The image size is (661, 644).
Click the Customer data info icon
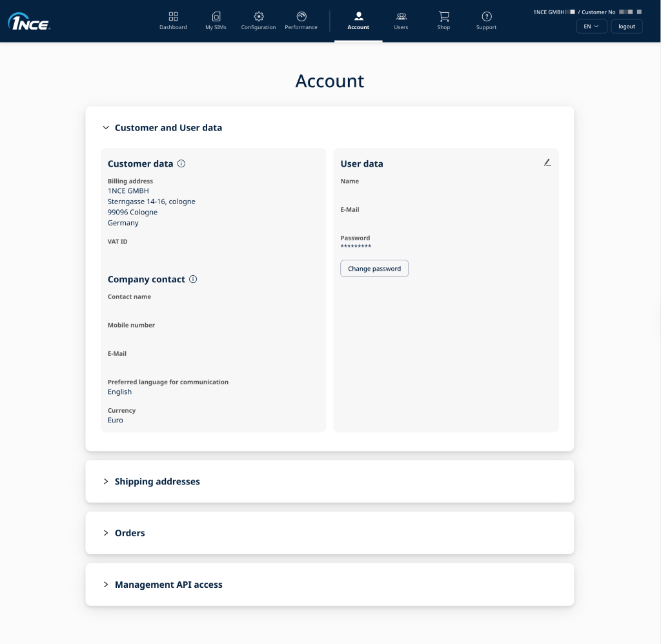coord(181,163)
